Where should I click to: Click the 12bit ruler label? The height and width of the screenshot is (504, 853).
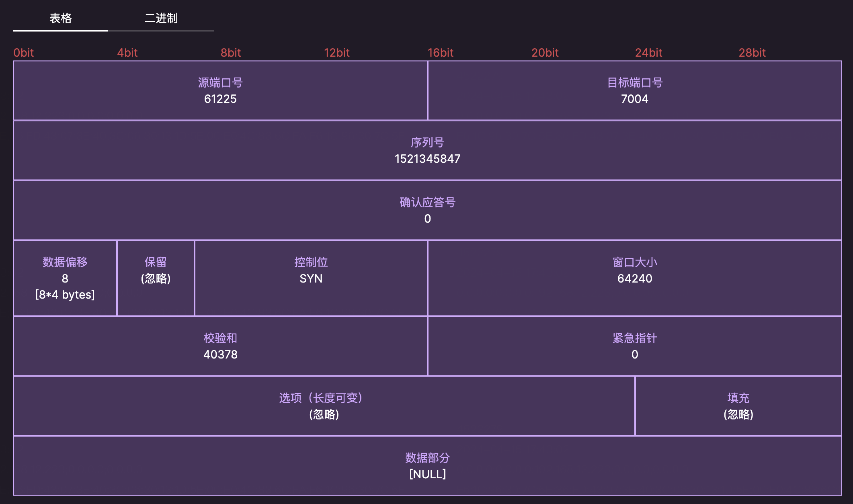337,53
